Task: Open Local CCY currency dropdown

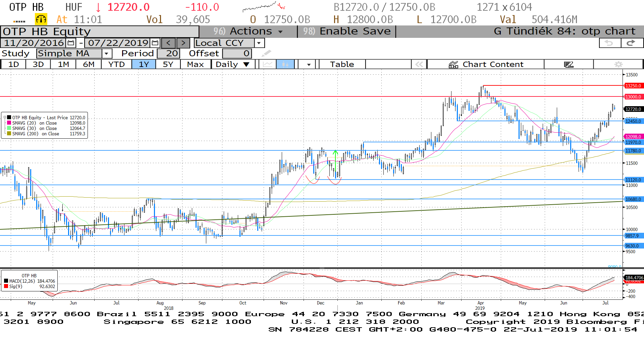Action: pyautogui.click(x=259, y=43)
